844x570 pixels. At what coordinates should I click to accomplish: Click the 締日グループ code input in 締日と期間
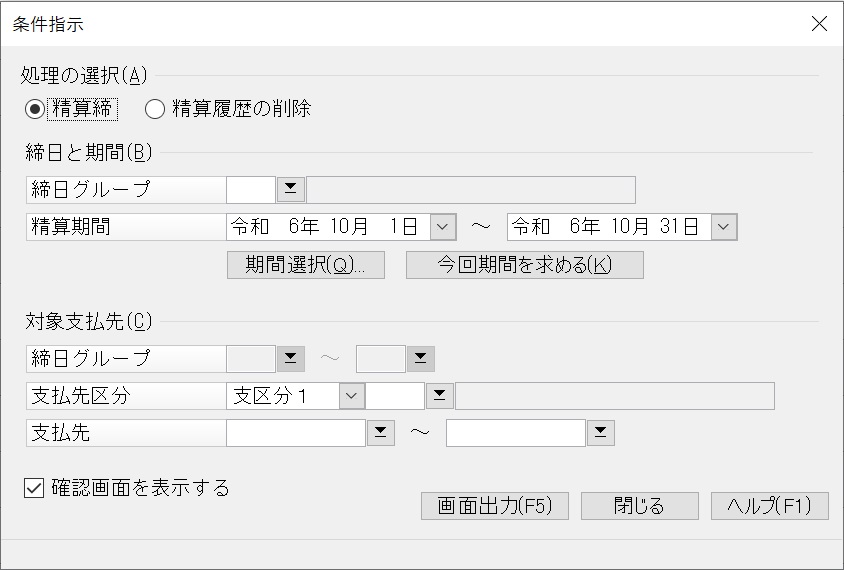pos(251,189)
